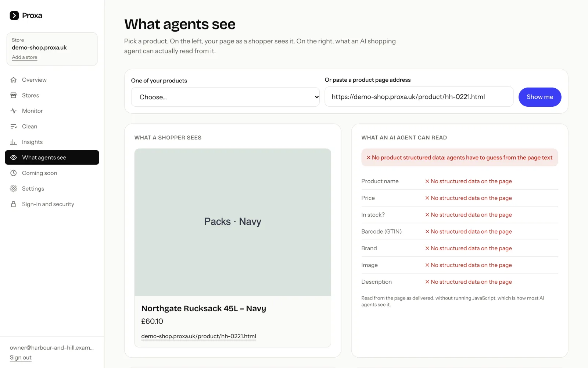Click the Brand row's status message
This screenshot has width=588, height=368.
pyautogui.click(x=469, y=248)
